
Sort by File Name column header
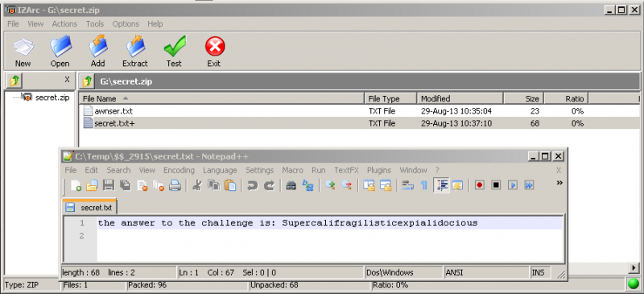(x=221, y=99)
